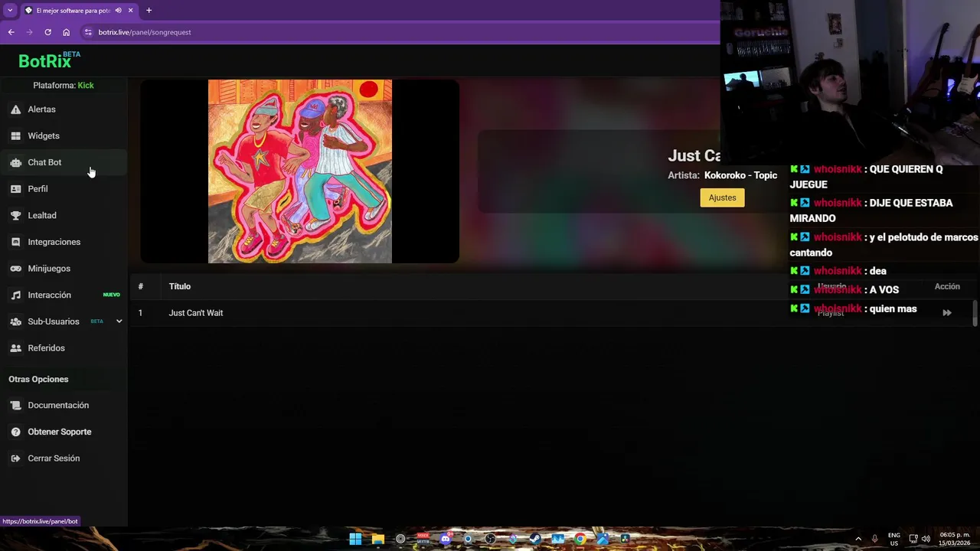Click the Obtener Soporte question icon
The image size is (980, 551).
[x=15, y=432]
